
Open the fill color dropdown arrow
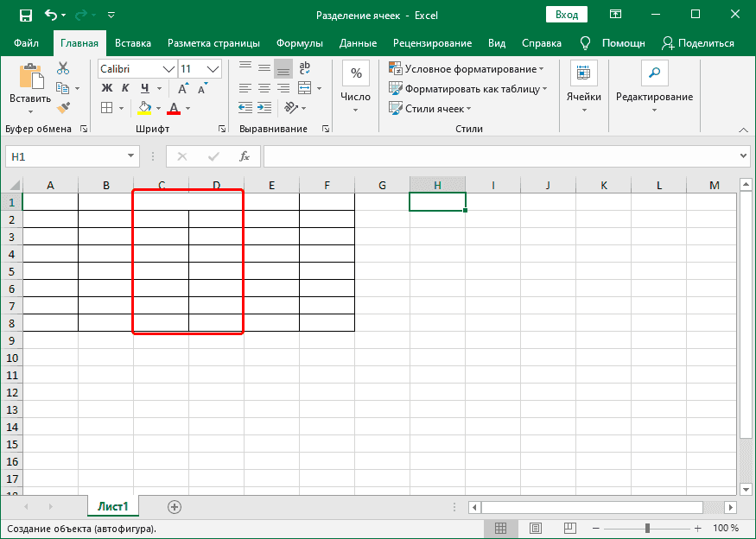click(158, 110)
